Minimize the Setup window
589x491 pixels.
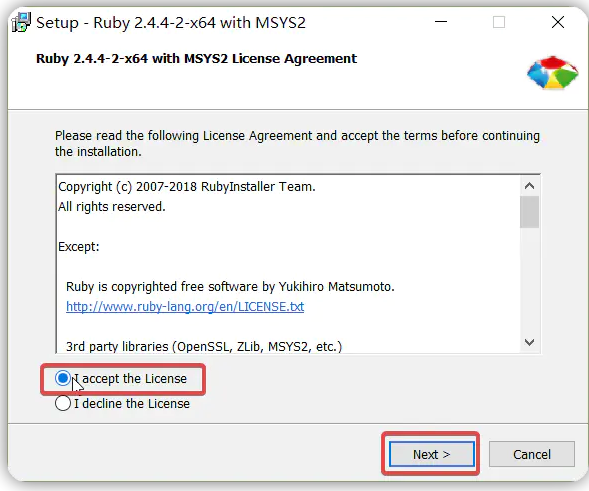coord(441,22)
